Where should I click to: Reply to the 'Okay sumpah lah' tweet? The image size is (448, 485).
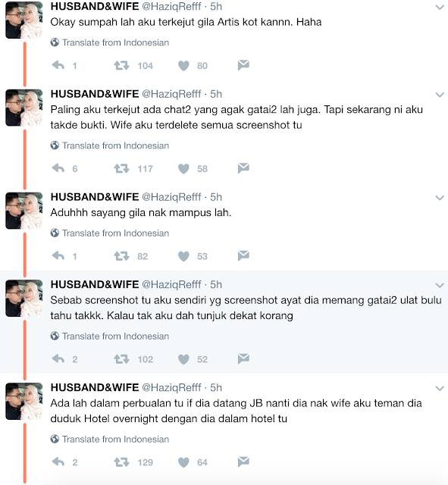(58, 65)
